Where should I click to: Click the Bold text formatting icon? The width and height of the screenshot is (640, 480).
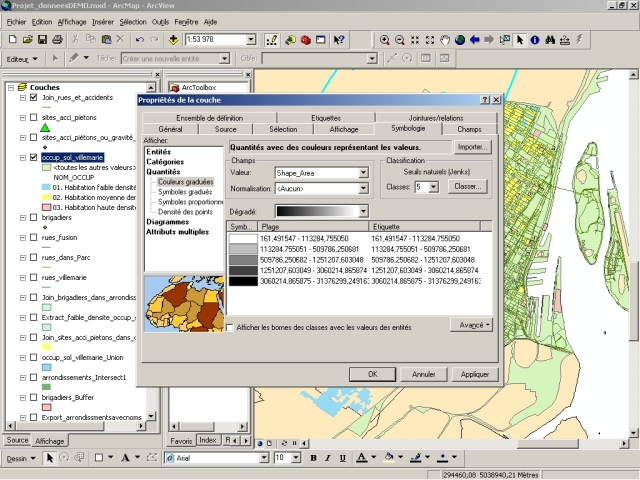coord(313,457)
